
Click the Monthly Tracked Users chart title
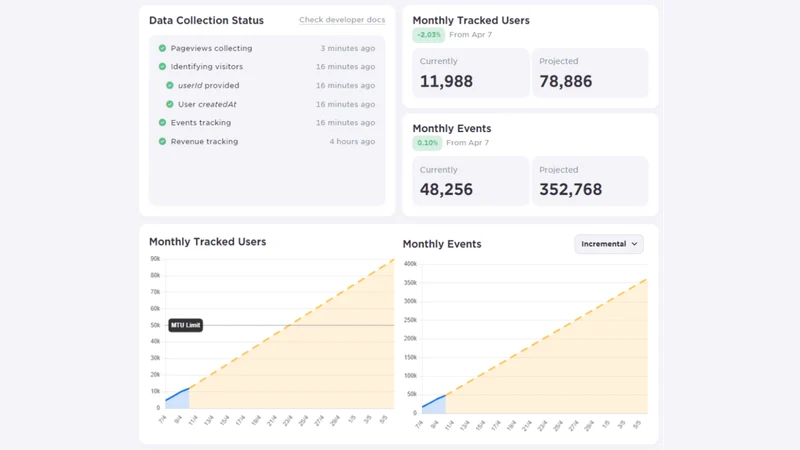[x=207, y=242]
